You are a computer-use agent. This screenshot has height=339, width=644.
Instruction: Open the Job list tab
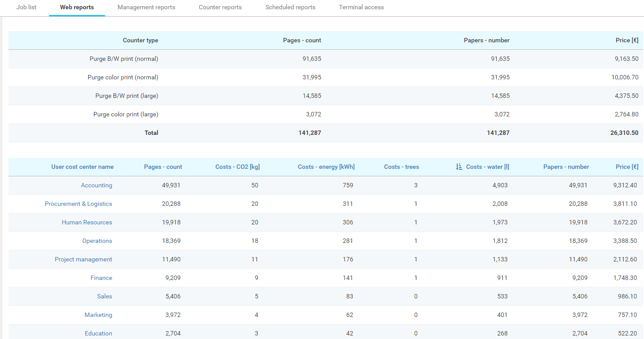pos(26,7)
